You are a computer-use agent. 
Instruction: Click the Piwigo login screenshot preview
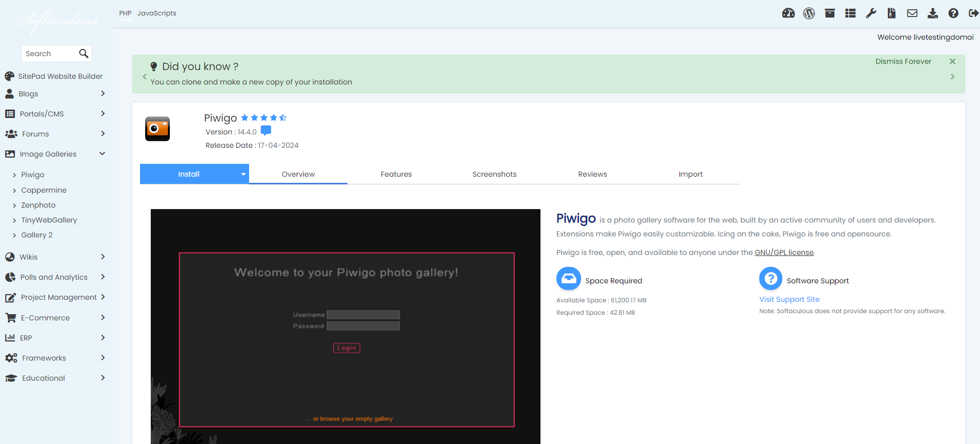tap(345, 326)
